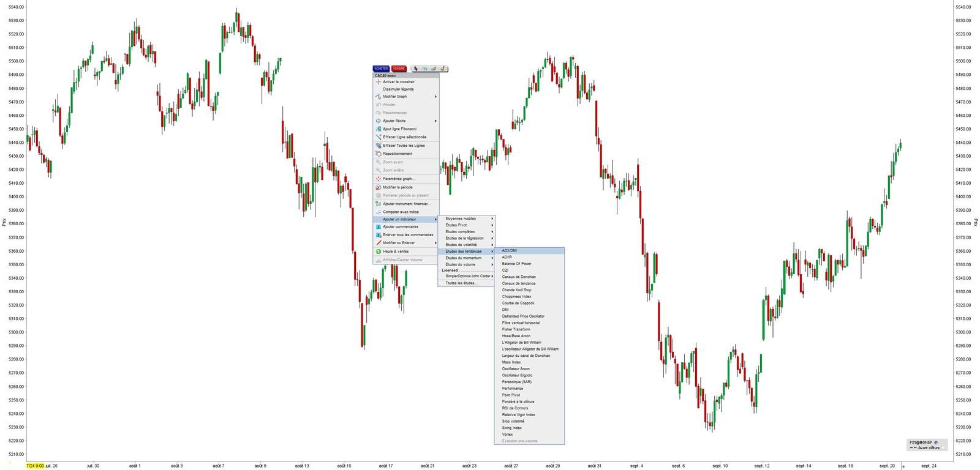
Task: Expand Ajouter un indicateur submenu
Action: point(406,219)
